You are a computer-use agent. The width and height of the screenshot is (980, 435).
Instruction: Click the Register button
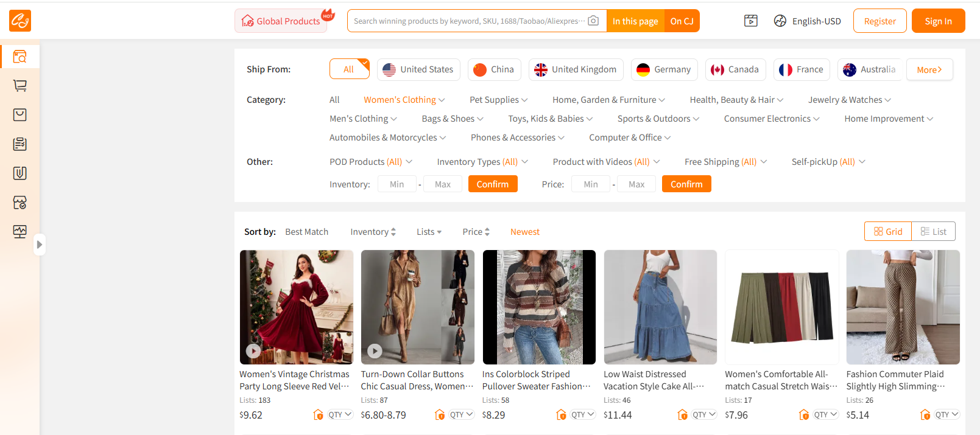pos(880,21)
